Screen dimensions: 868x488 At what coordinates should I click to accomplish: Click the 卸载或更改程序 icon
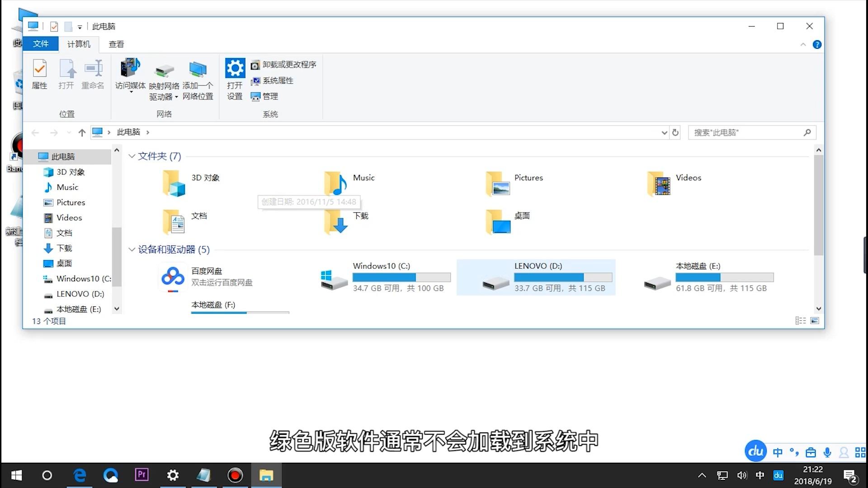pyautogui.click(x=255, y=65)
